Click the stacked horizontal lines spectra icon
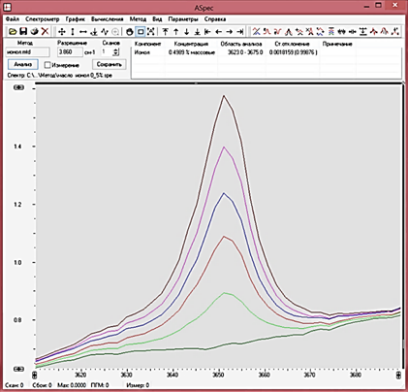 331,32
